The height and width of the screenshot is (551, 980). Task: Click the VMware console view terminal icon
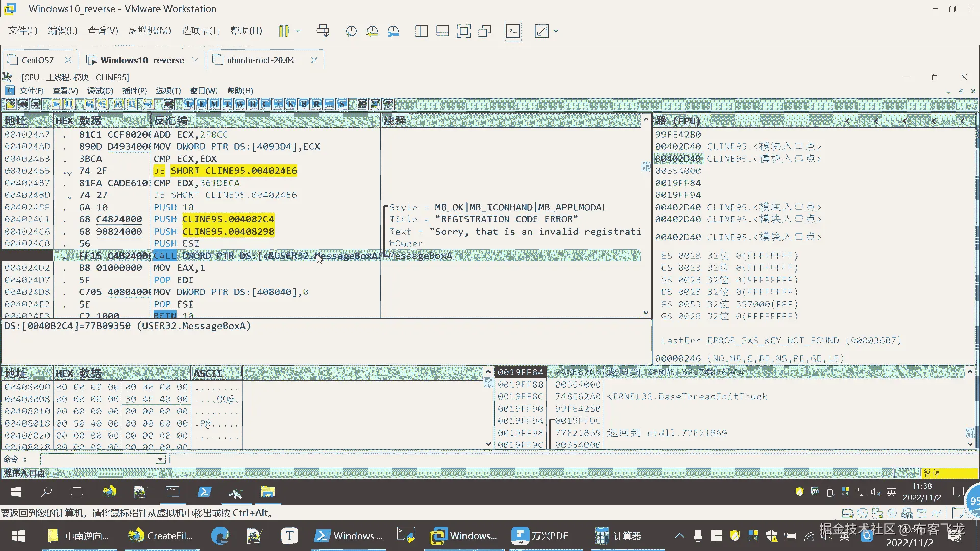[513, 31]
